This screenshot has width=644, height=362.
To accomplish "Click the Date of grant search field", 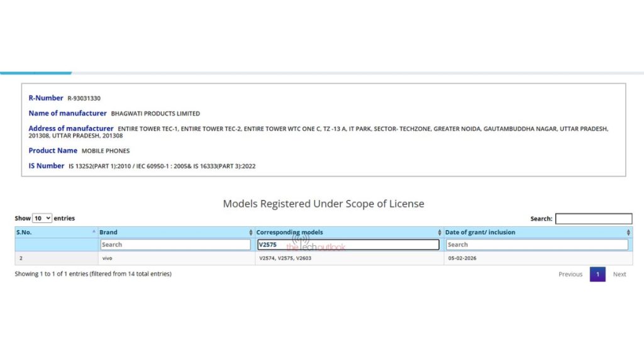I will (x=537, y=244).
